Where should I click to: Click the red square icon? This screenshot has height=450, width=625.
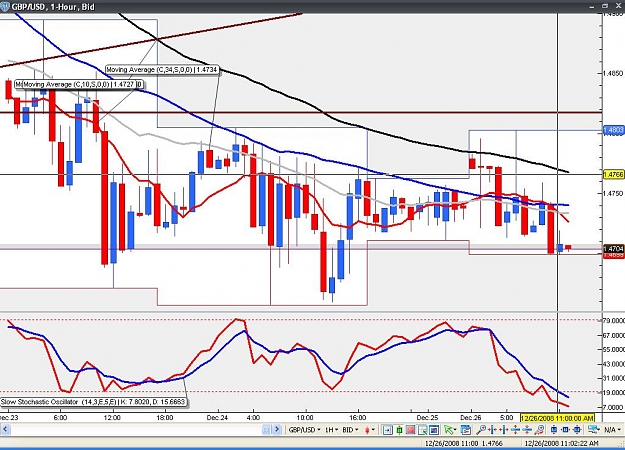411,430
